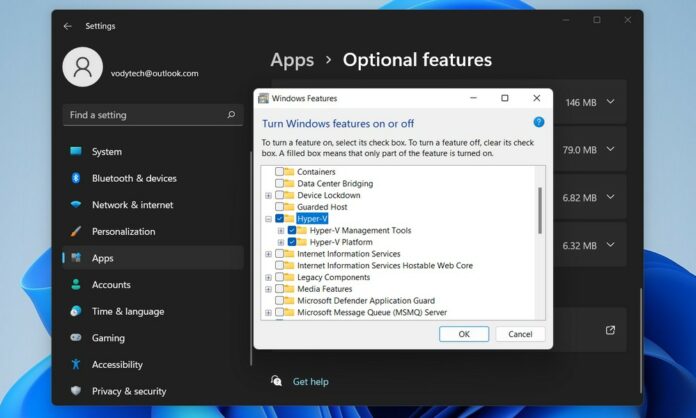This screenshot has height=418, width=696.
Task: Open Network & internet category
Action: click(x=153, y=205)
